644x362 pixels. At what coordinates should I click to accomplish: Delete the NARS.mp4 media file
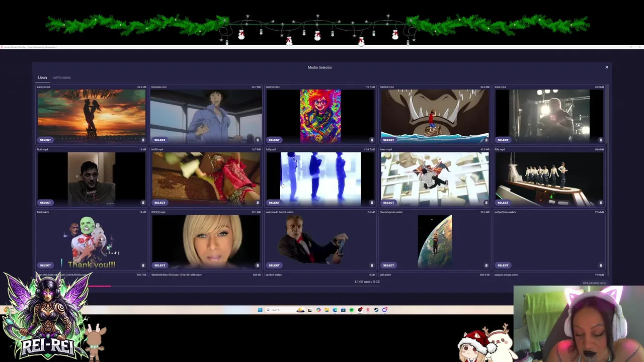(258, 203)
